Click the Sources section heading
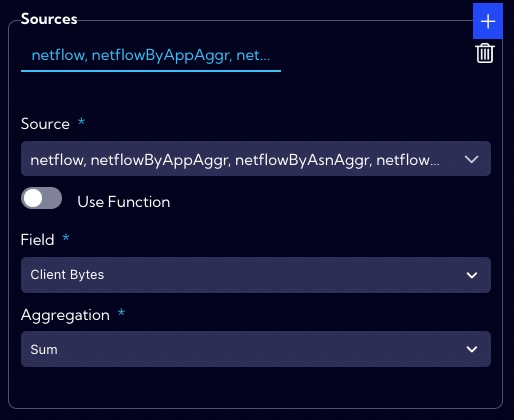Screen dimensions: 514x420 click(x=49, y=19)
